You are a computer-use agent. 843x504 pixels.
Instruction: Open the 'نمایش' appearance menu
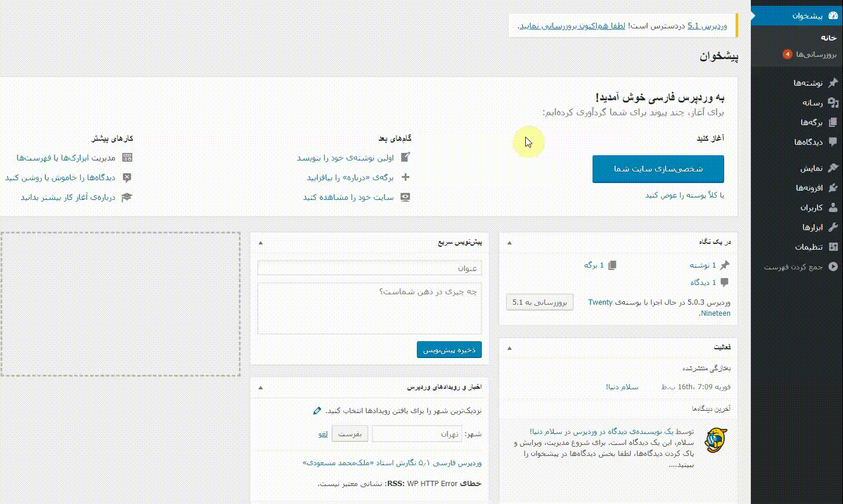811,168
